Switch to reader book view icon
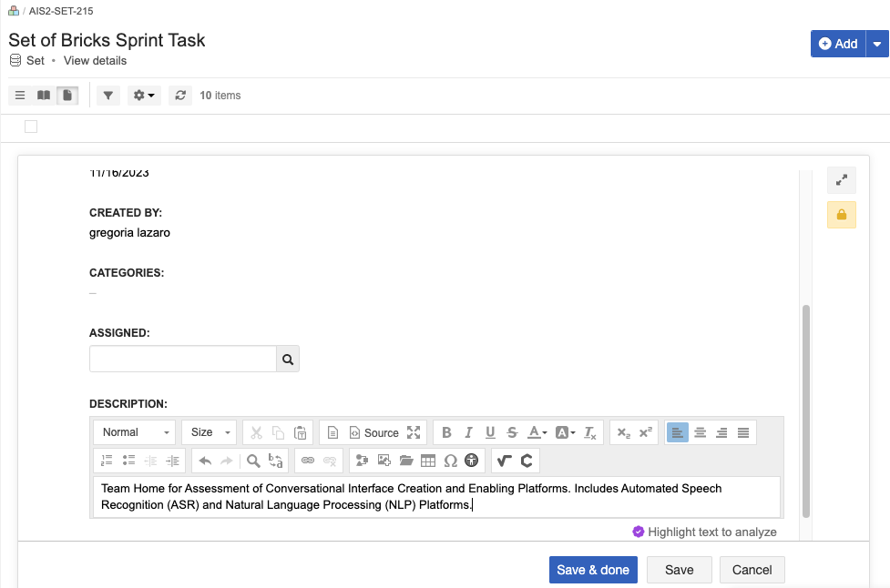890x588 pixels. pos(44,96)
